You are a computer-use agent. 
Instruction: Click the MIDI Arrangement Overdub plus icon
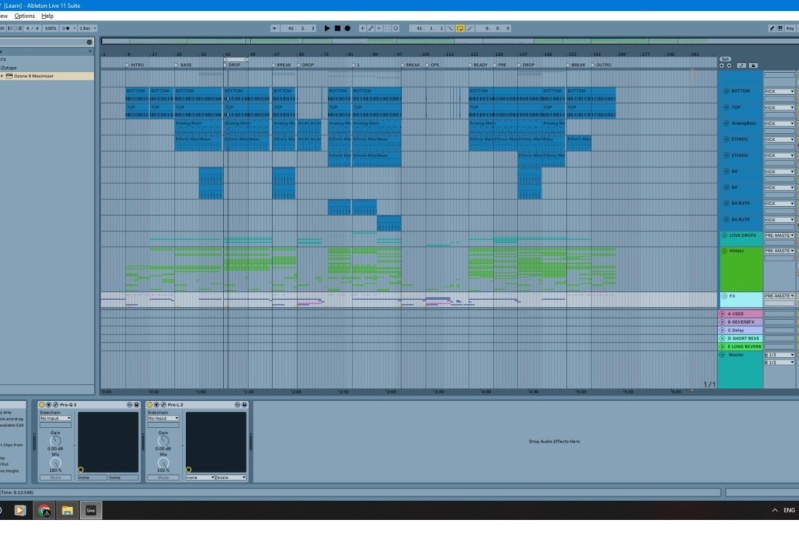[x=362, y=29]
